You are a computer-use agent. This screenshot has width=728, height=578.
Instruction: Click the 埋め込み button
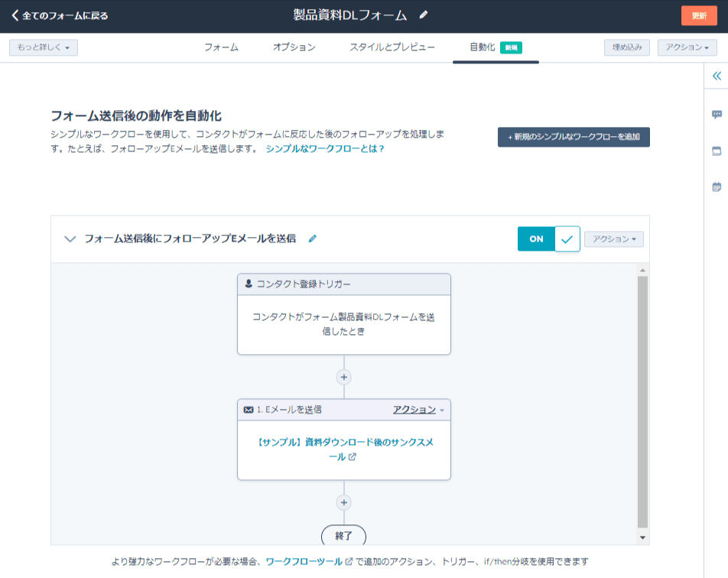click(627, 47)
